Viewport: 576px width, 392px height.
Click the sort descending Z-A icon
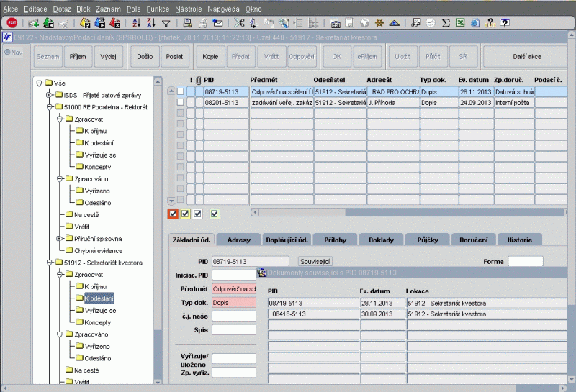click(x=151, y=24)
